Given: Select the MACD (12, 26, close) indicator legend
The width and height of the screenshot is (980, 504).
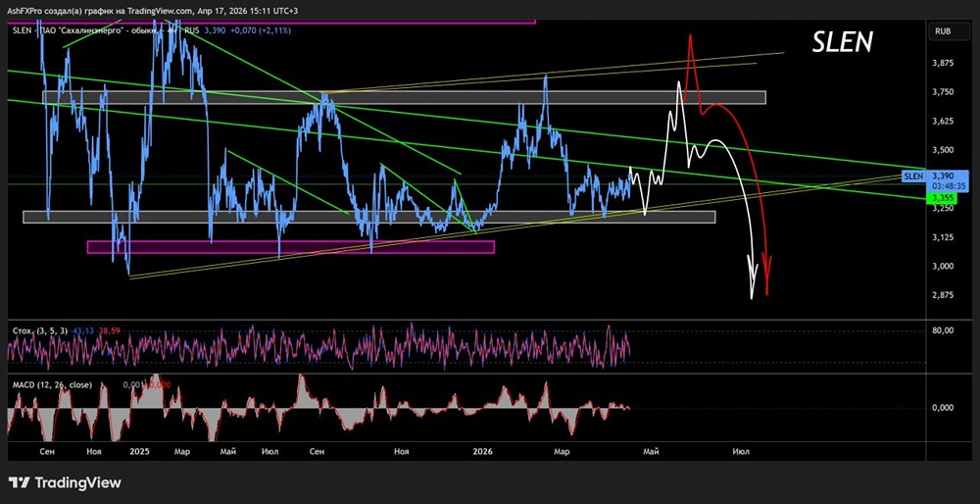Looking at the screenshot, I should tap(52, 384).
